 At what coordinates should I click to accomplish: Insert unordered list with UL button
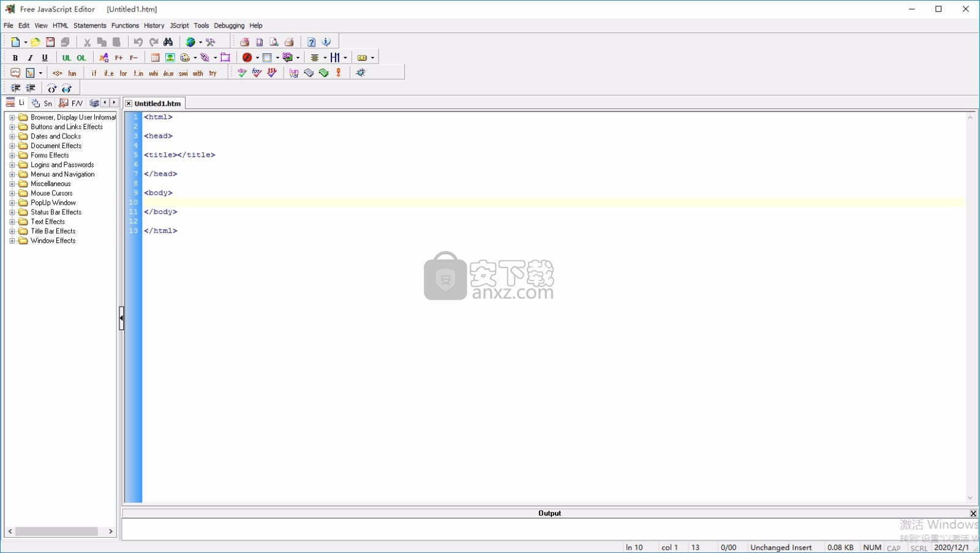tap(66, 58)
